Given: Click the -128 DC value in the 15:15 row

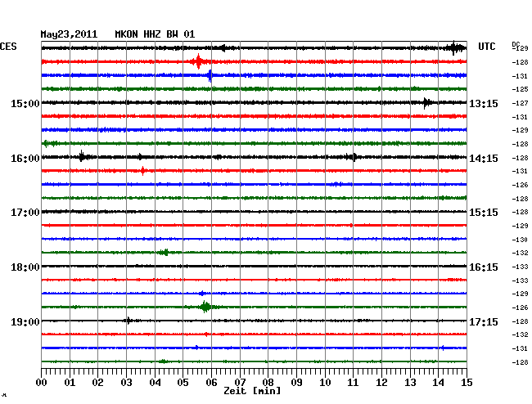Looking at the screenshot, I should coord(520,212).
